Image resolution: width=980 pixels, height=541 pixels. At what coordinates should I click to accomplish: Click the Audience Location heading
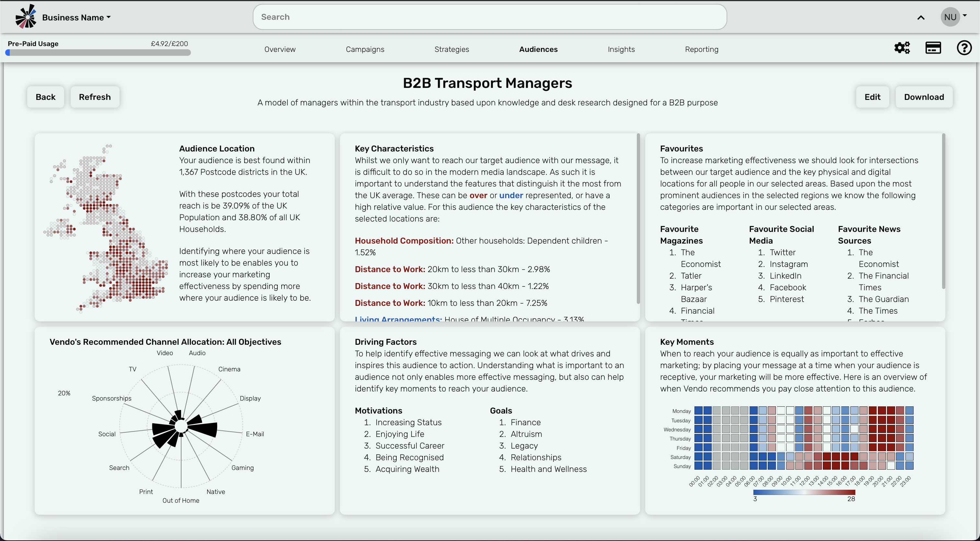217,149
